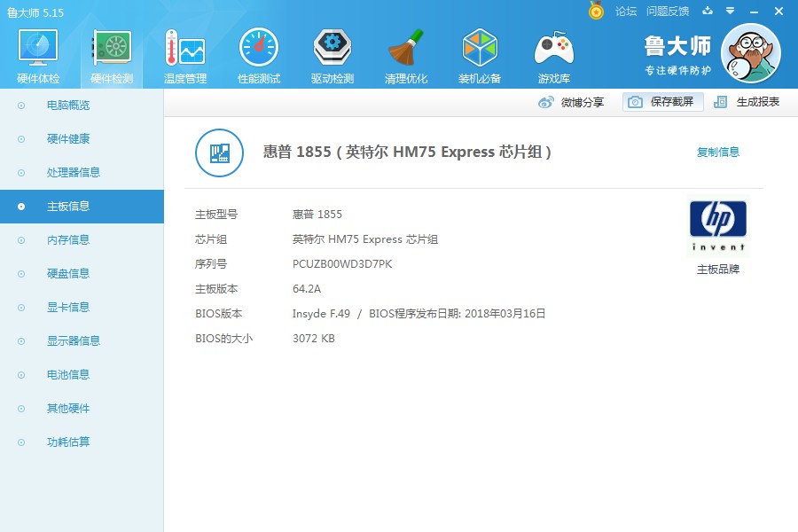Screen dimensions: 798x532
Task: Click motherboard version value 64.2A
Action: pyautogui.click(x=307, y=289)
